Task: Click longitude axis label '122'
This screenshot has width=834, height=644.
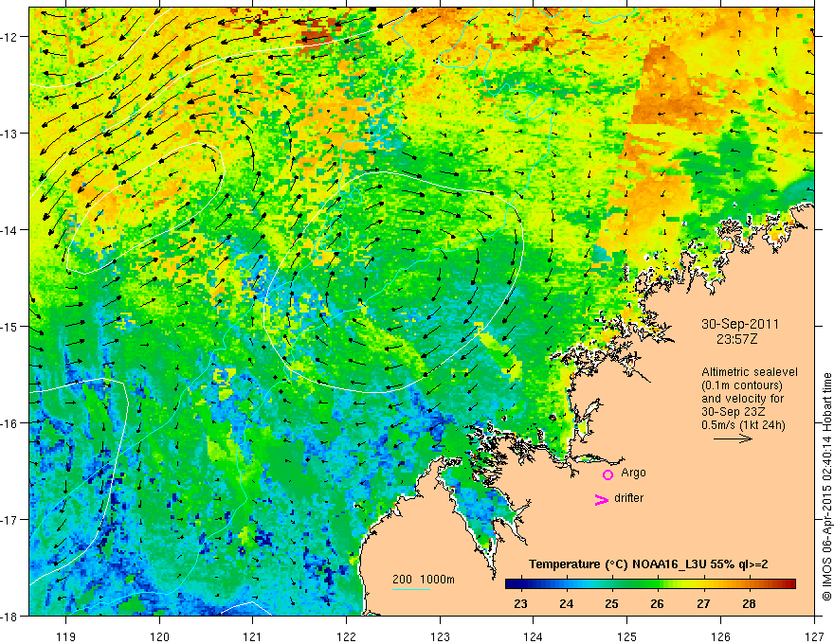Action: click(346, 636)
